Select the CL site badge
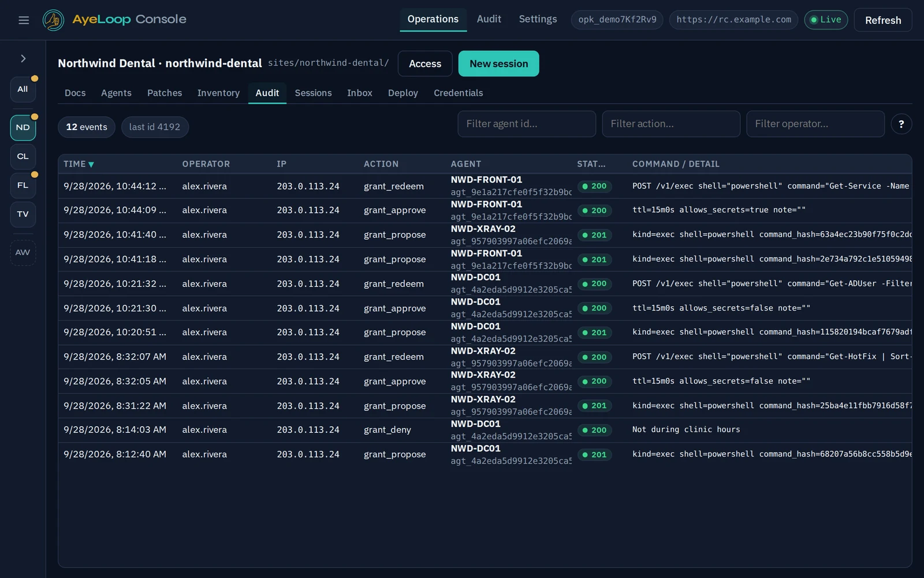 [x=23, y=157]
